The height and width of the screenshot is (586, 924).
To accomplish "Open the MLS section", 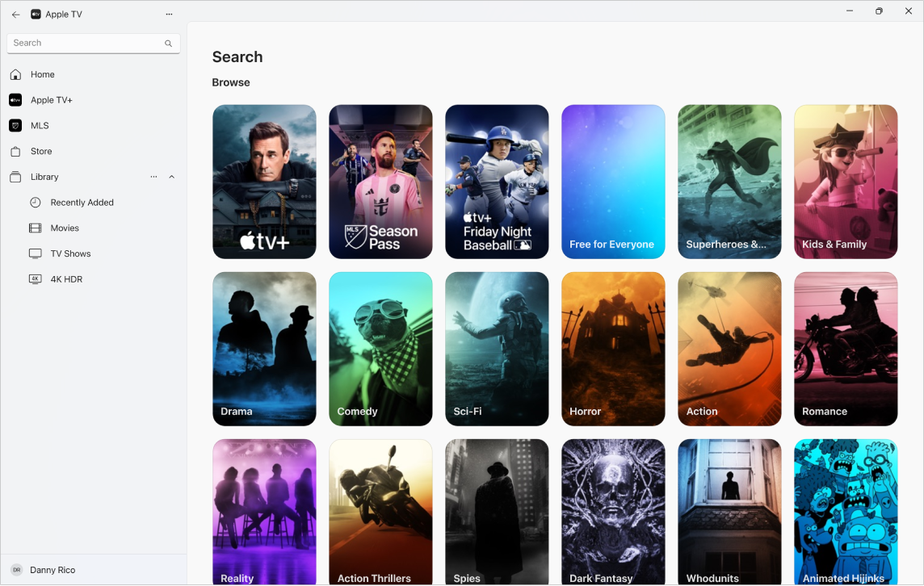I will [38, 125].
